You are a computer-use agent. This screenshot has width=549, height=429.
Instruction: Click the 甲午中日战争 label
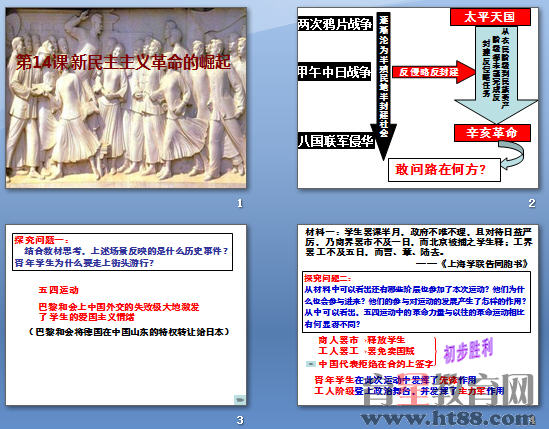334,72
